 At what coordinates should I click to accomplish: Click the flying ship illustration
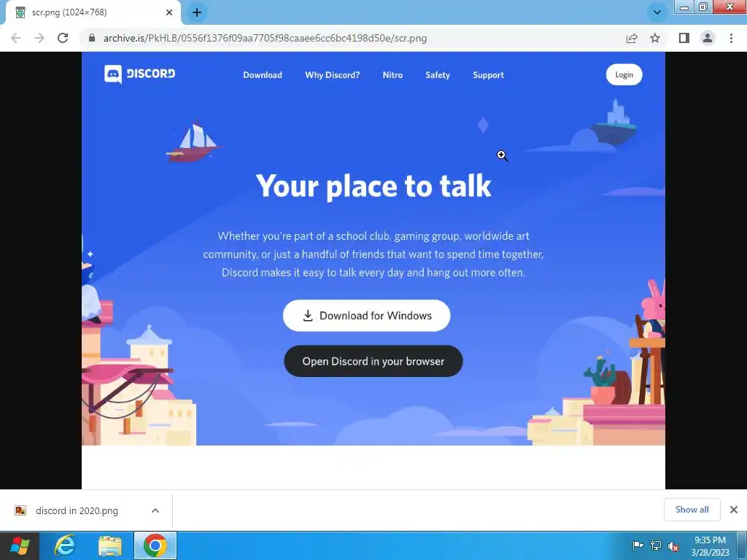click(x=193, y=142)
